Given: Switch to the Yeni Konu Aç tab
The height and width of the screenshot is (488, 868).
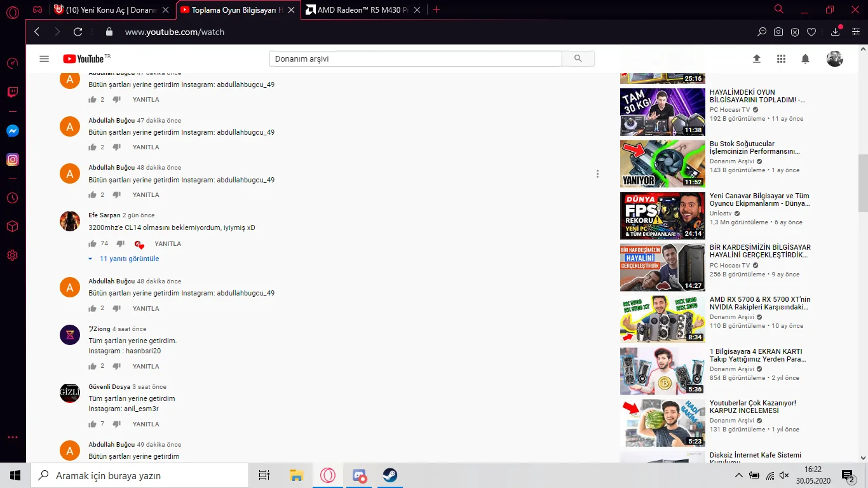Looking at the screenshot, I should 112,10.
